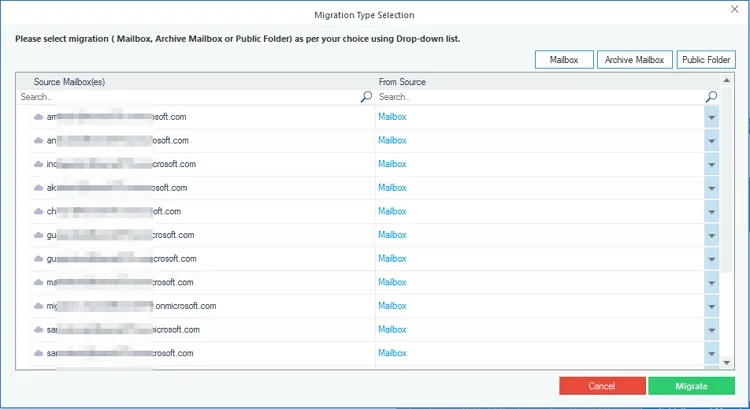Select Mailbox value in 'am...soft.com' row
This screenshot has height=409, width=750.
point(392,117)
